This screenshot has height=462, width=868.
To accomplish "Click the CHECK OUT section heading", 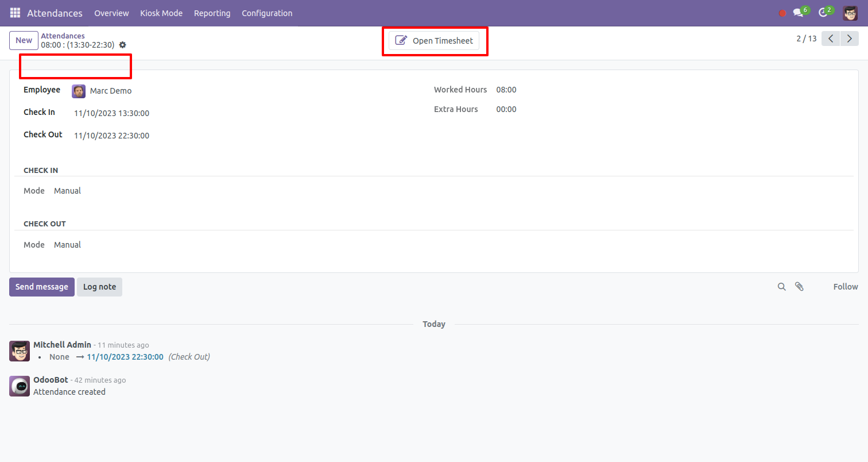I will tap(45, 224).
